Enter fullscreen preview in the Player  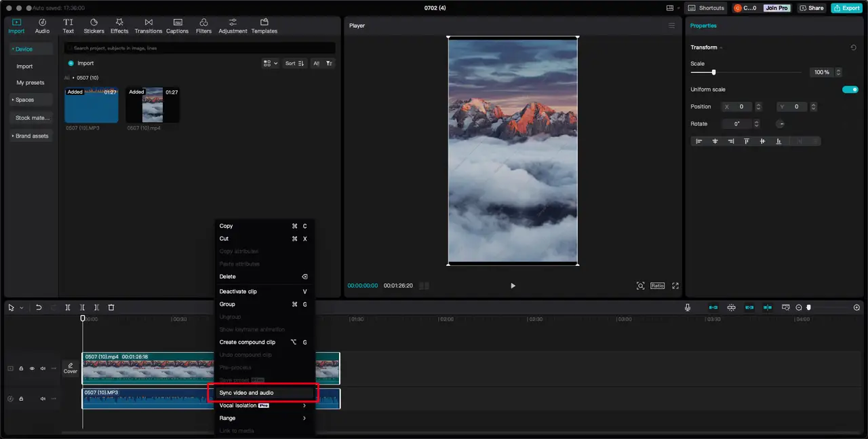click(675, 286)
